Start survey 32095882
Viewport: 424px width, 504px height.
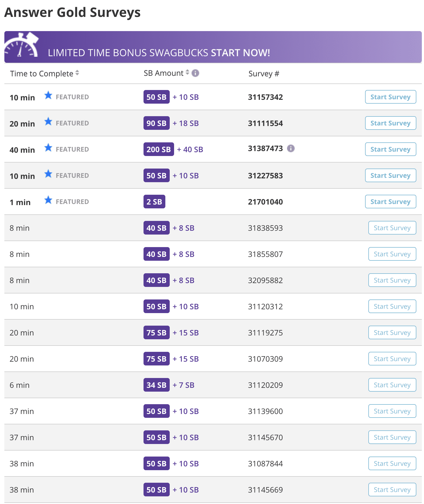click(392, 280)
